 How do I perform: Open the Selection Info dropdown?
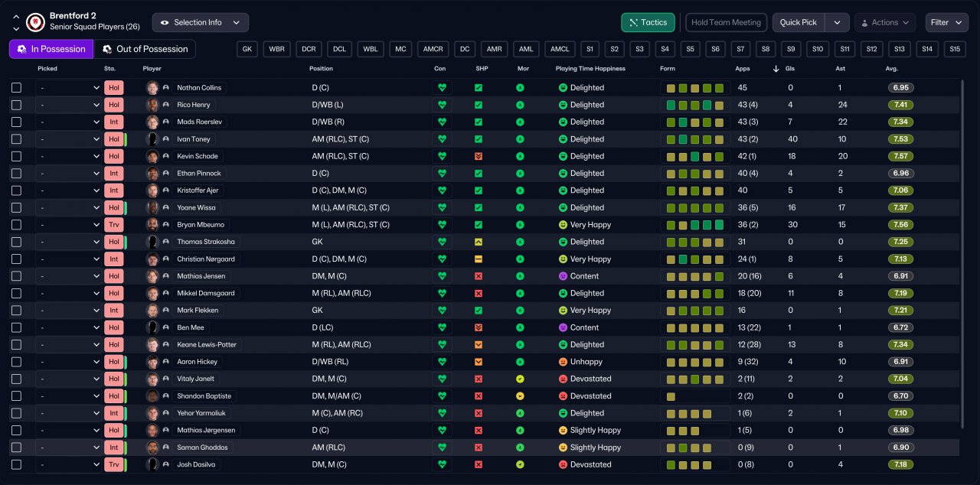pyautogui.click(x=201, y=22)
